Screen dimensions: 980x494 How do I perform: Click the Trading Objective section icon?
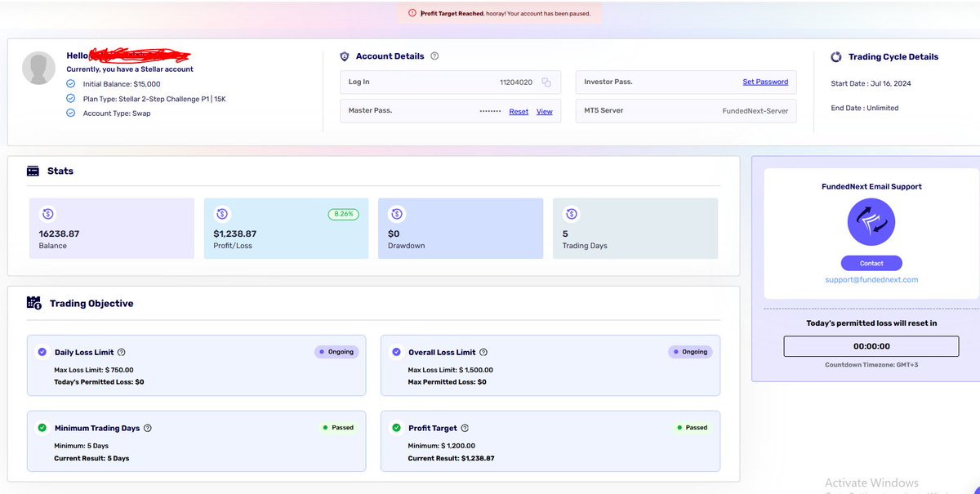(34, 303)
